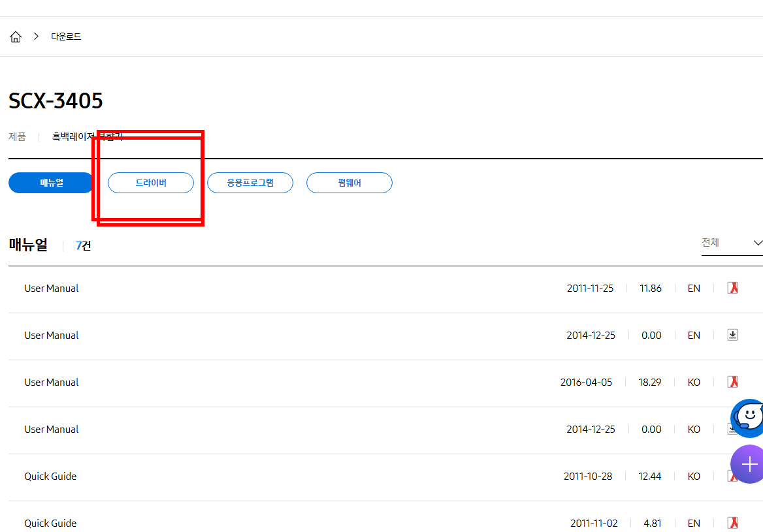Viewport: 763px width, 532px height.
Task: Click the 흑백레이저복합기 product type text
Action: [88, 136]
